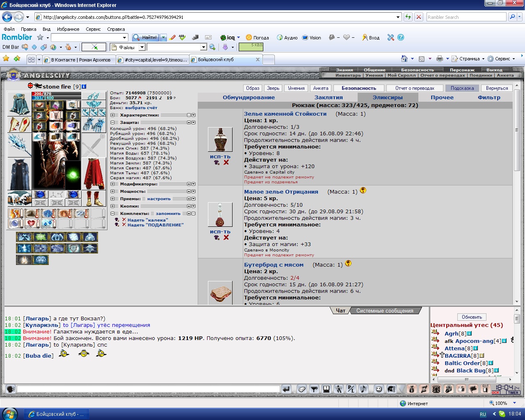Image resolution: width=525 pixels, height=420 pixels.
Task: Collapse the Защита section
Action: (112, 123)
